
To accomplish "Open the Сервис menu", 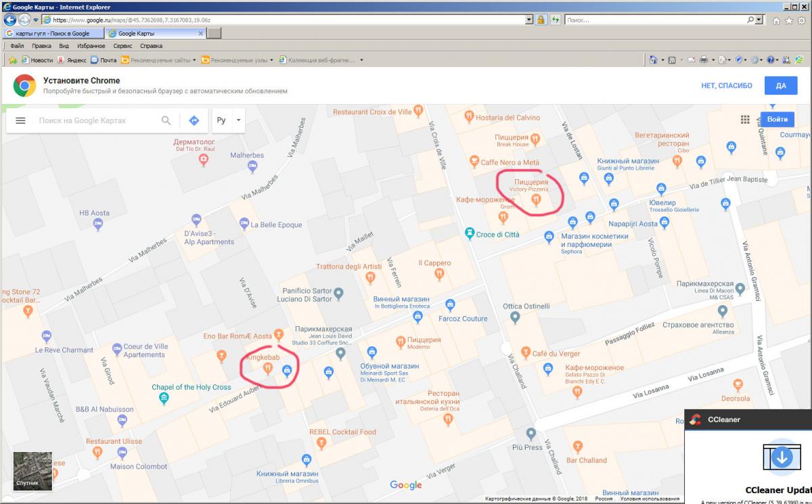I will coord(122,46).
